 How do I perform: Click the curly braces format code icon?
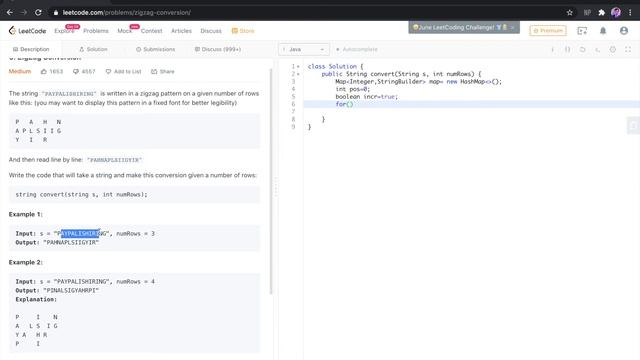[x=567, y=49]
